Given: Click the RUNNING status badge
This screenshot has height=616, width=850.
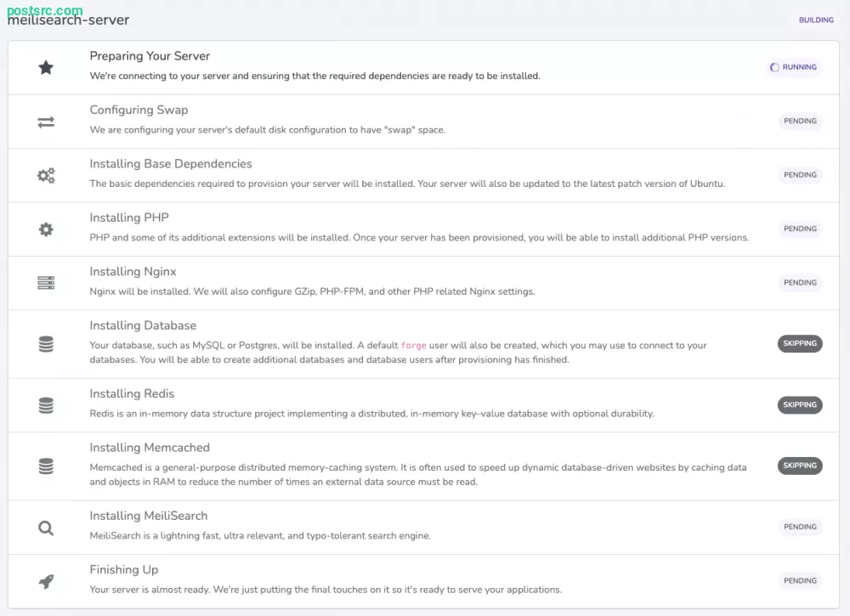Looking at the screenshot, I should [794, 67].
